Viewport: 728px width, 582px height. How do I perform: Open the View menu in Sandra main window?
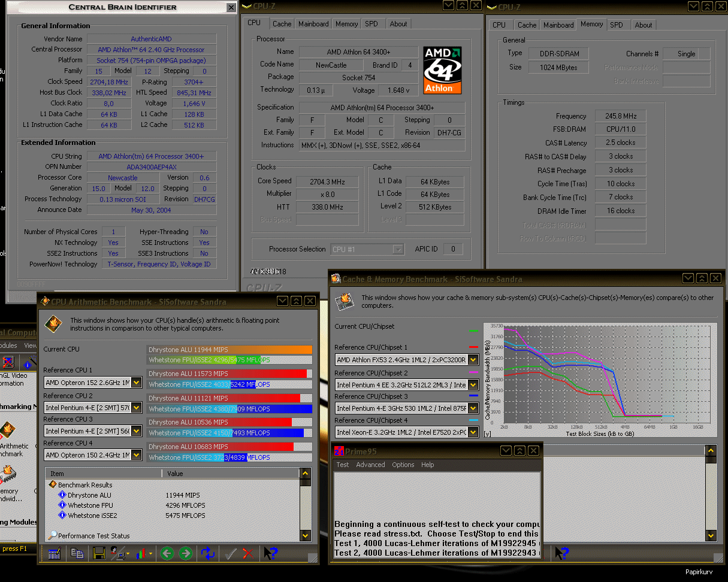pyautogui.click(x=30, y=345)
